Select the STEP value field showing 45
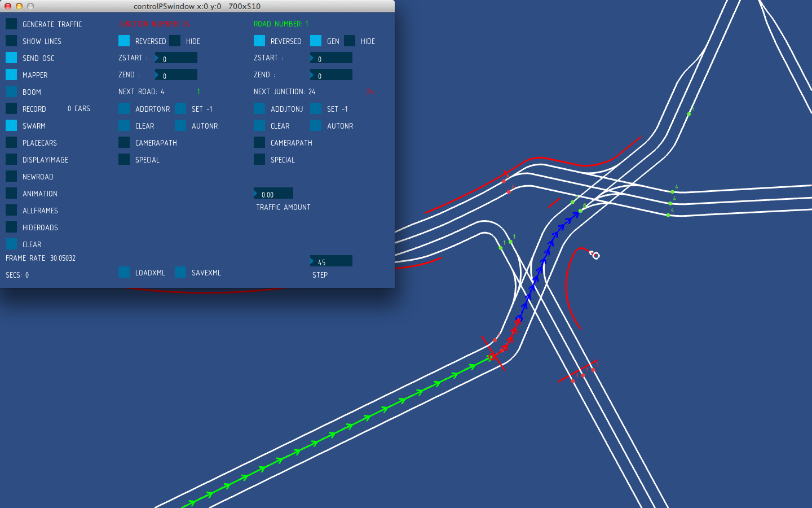 [x=332, y=261]
